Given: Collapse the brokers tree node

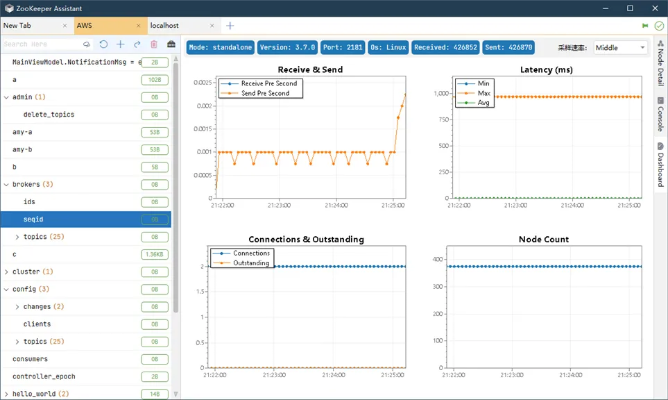Looking at the screenshot, I should (6, 184).
